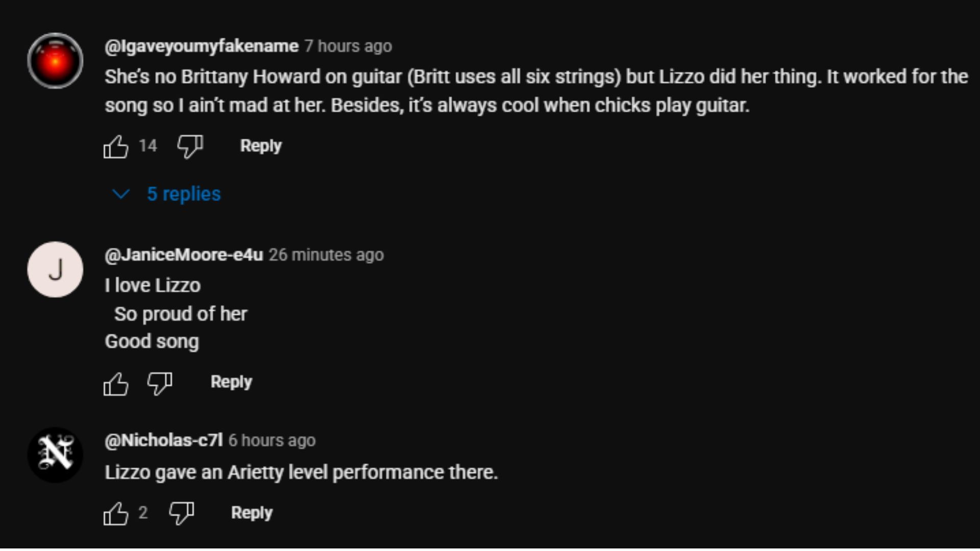Like the @Igaveyoumyfakename comment
The image size is (980, 551).
(x=116, y=147)
